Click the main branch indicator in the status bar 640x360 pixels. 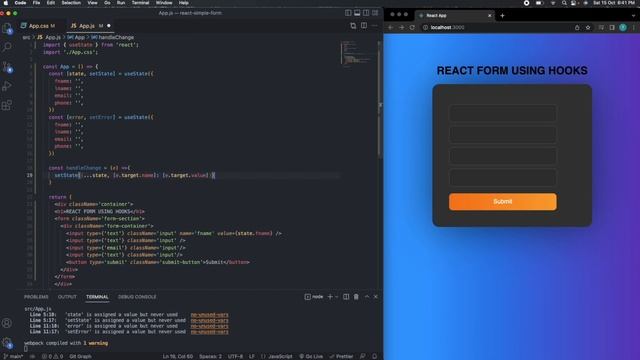[13, 356]
